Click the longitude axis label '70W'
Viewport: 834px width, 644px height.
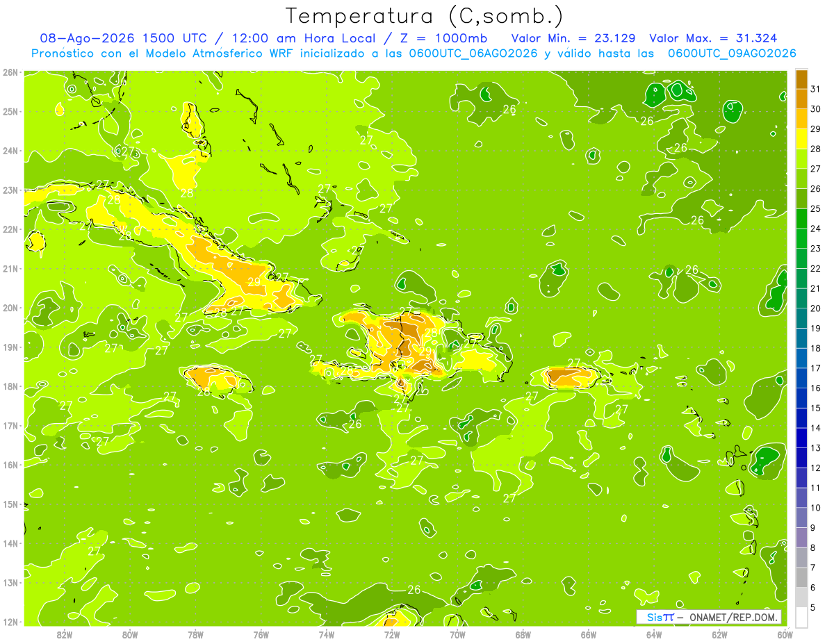[457, 634]
